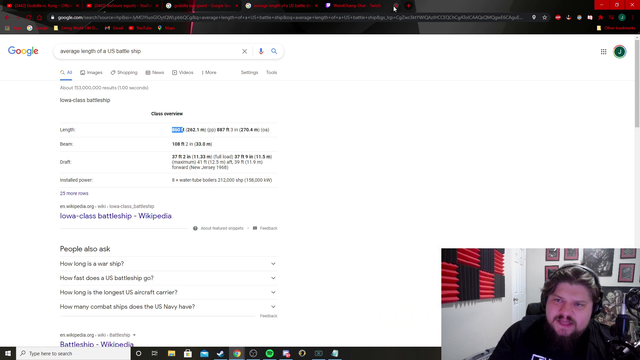The height and width of the screenshot is (360, 640).
Task: Reload the page in Chrome
Action: [29, 18]
